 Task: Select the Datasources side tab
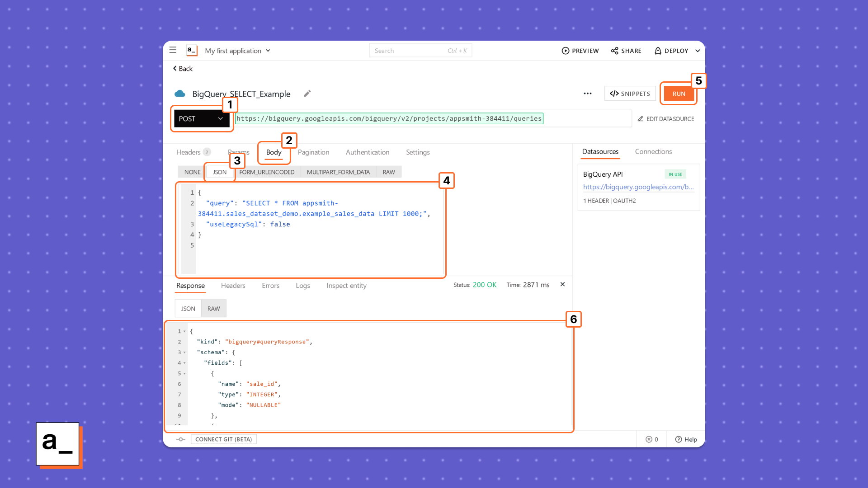click(x=600, y=152)
